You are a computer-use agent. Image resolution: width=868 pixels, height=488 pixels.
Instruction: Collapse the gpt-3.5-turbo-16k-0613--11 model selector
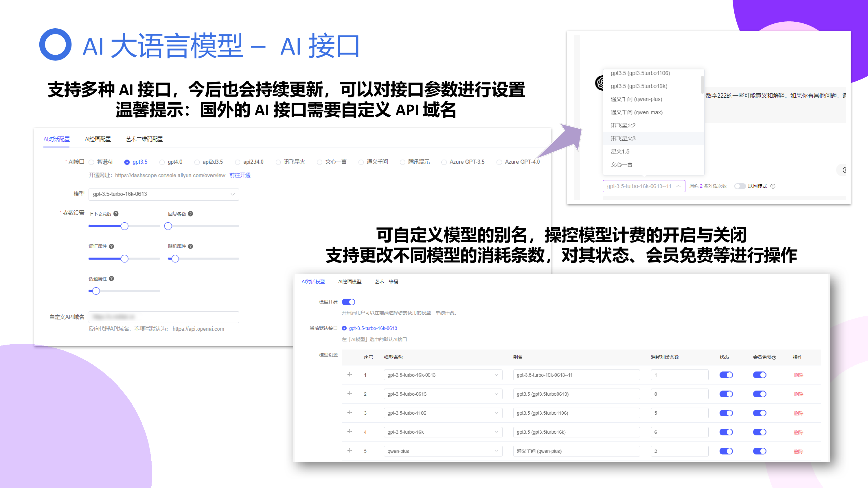point(643,186)
